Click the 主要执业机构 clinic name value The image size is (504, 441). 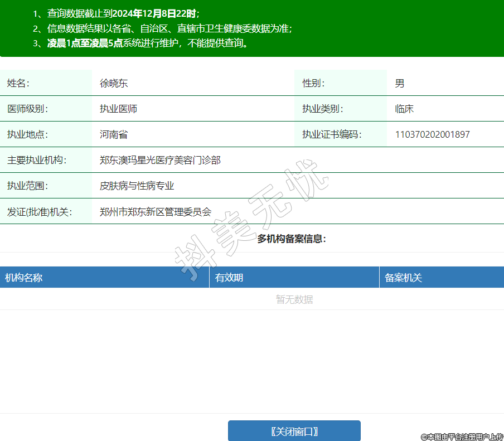click(160, 160)
